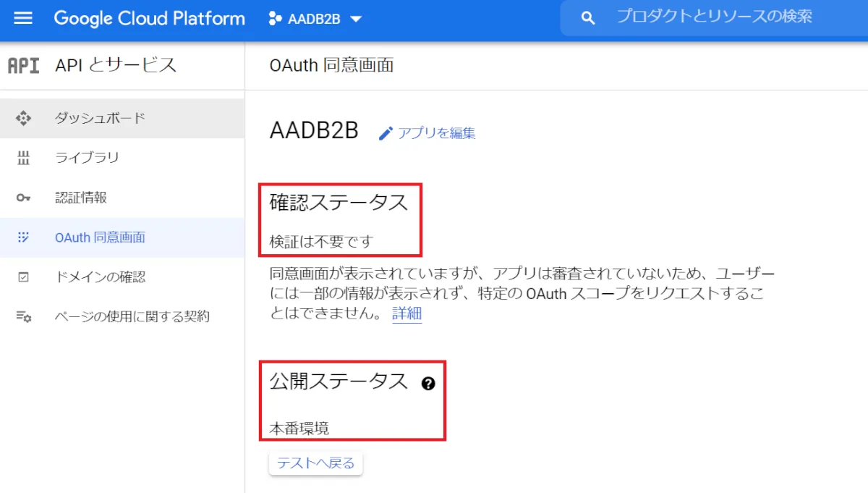Click the AADB2B app name heading
Screen dimensions: 868x493
[x=314, y=131]
